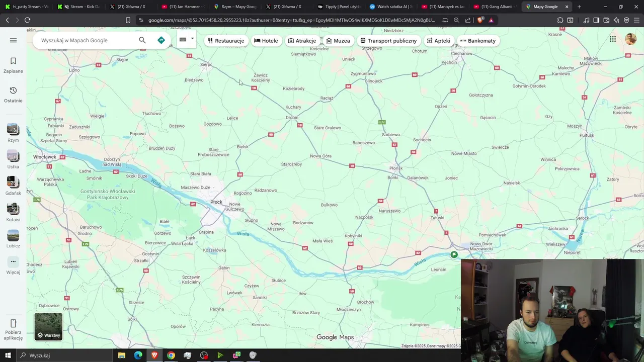Open Windows Start menu
Image resolution: width=644 pixels, height=362 pixels.
pos(8,355)
